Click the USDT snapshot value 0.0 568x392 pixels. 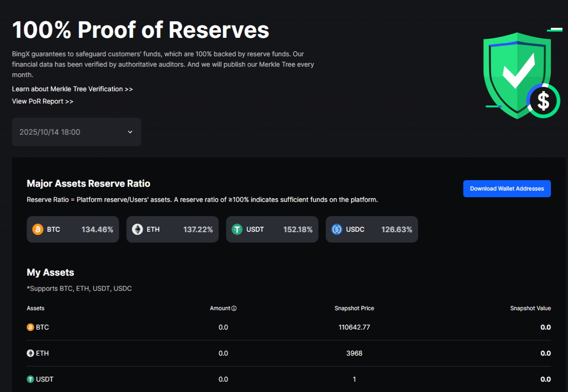[546, 379]
